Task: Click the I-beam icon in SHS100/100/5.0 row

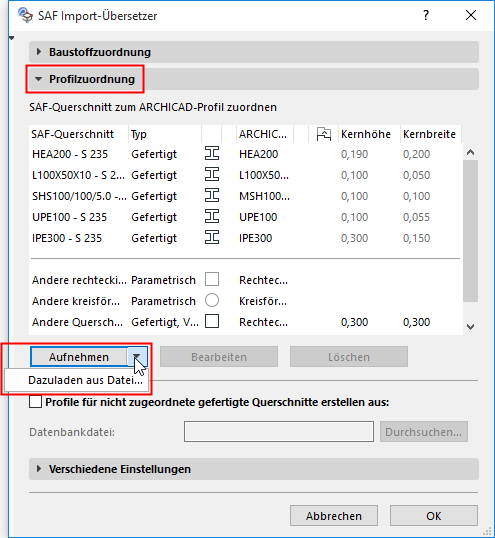Action: [212, 195]
